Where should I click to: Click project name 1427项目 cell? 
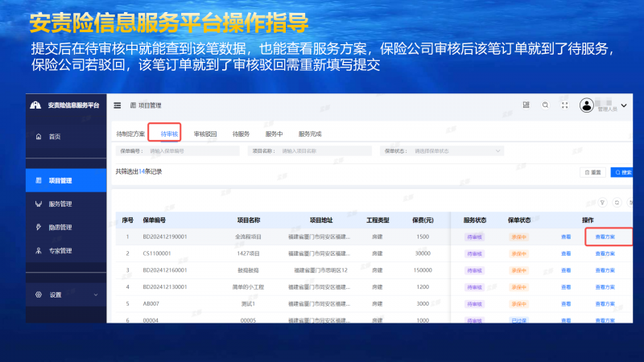[x=248, y=253]
